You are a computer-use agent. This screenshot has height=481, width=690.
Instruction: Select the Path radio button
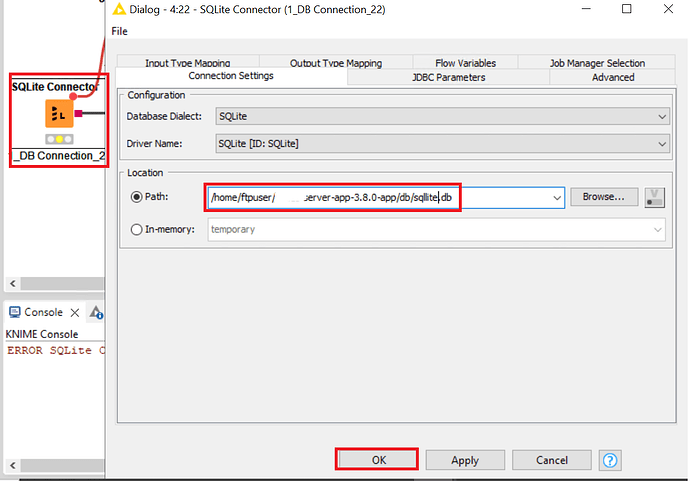pyautogui.click(x=136, y=197)
